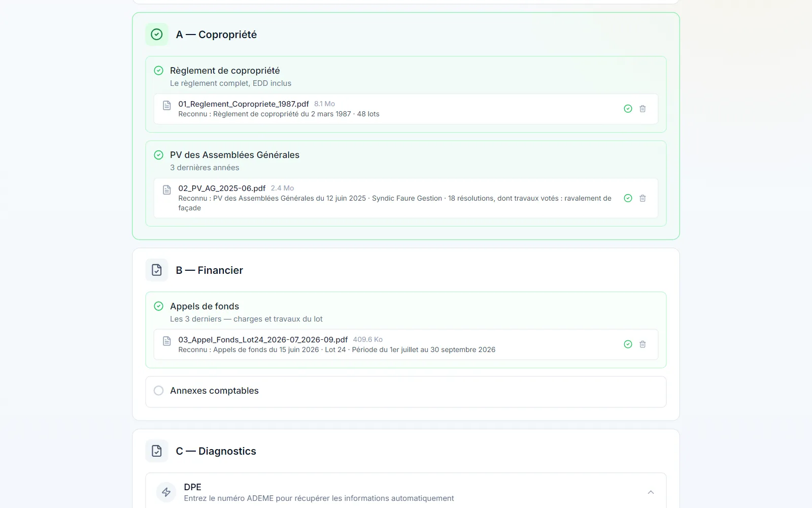Click the PV des Assemblées Générales title
The image size is (812, 508).
coord(234,155)
